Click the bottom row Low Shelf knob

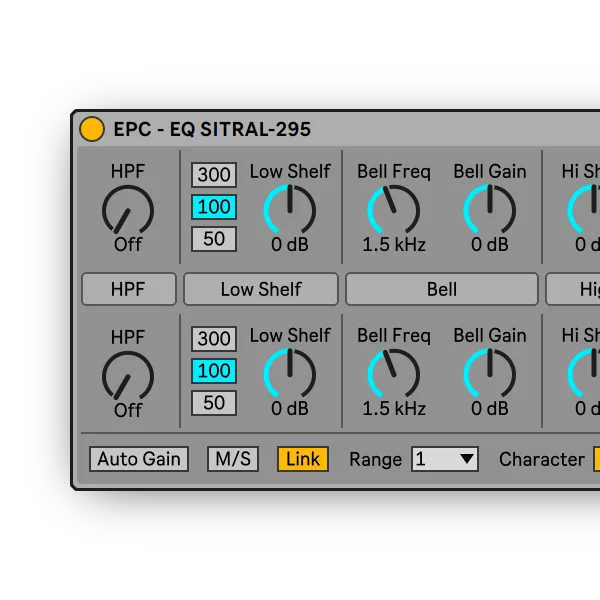pyautogui.click(x=290, y=373)
